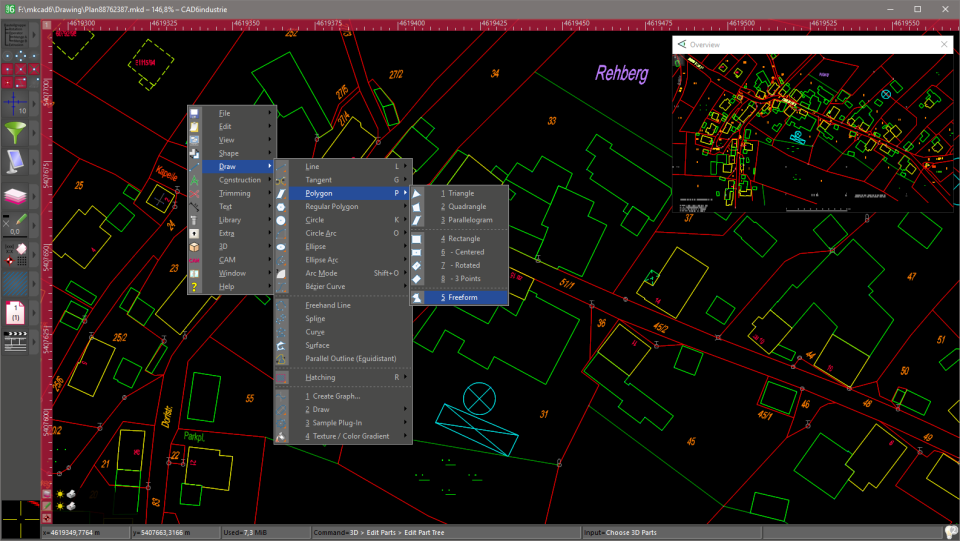
Task: Expand the flyout arrow beside the funnel tool
Action: [34, 132]
